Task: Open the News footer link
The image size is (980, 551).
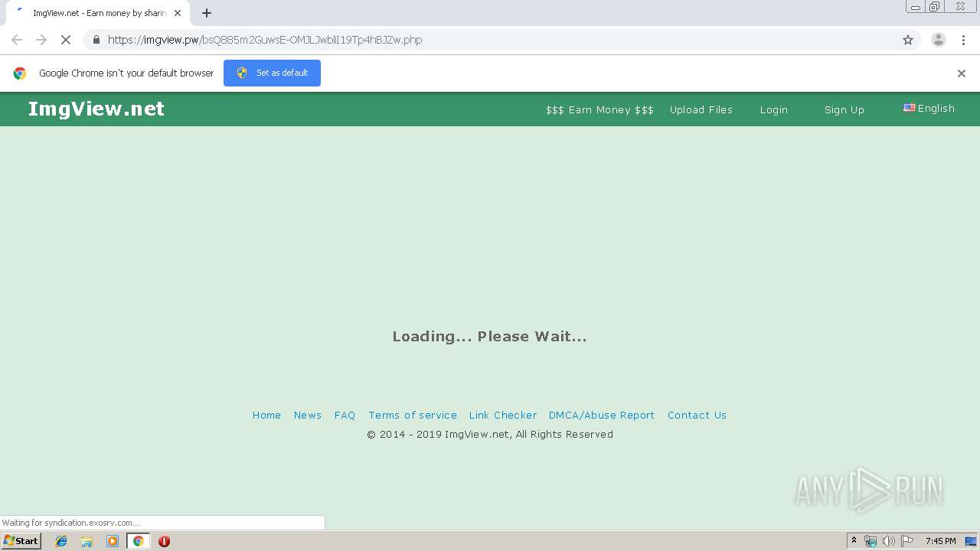Action: (x=308, y=415)
